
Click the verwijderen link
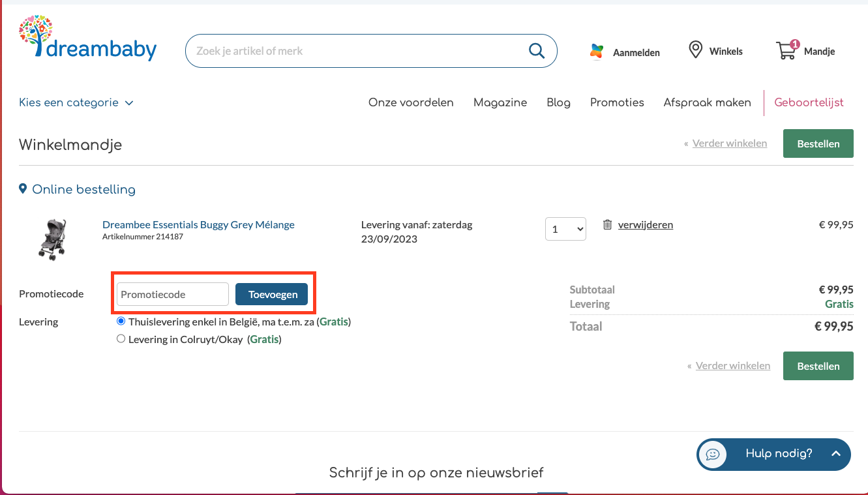[x=646, y=224]
